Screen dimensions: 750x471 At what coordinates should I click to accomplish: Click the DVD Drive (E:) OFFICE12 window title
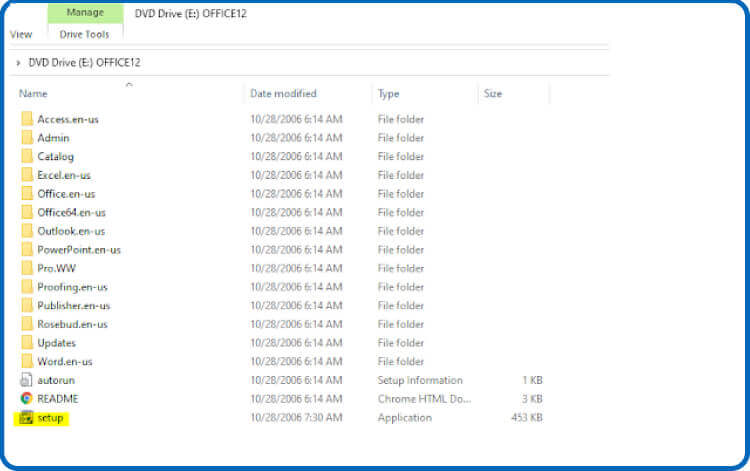[190, 13]
